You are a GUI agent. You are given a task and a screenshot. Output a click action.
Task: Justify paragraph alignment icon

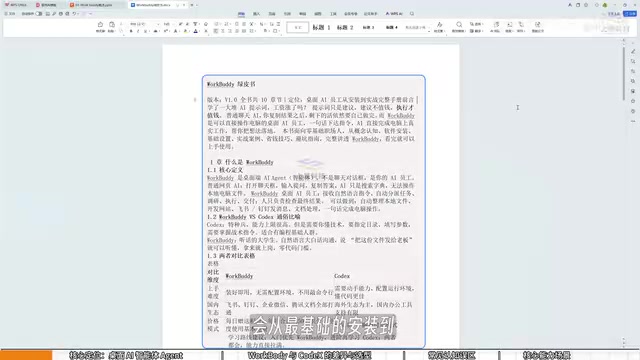click(237, 31)
